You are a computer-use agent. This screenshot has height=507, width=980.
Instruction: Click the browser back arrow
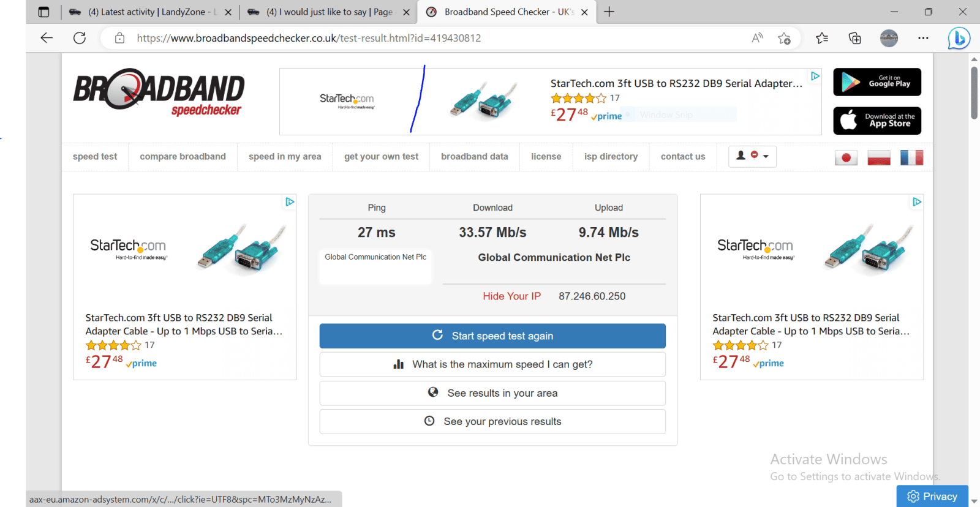point(47,38)
